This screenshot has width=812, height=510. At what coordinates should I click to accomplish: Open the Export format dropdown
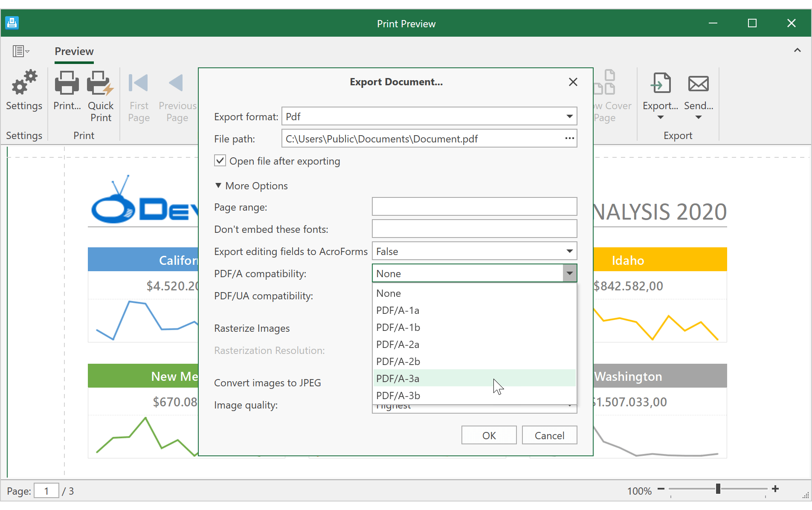[x=569, y=116]
